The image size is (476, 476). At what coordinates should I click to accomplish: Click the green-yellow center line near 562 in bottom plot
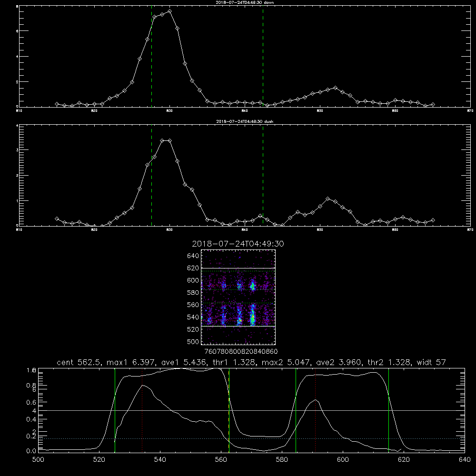(x=229, y=410)
